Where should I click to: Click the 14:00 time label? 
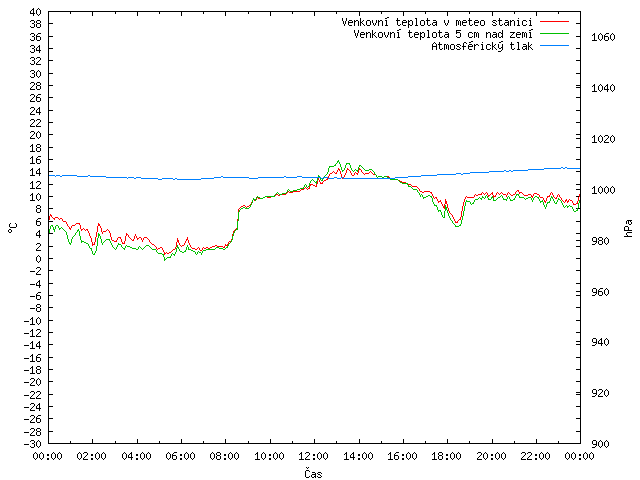[x=358, y=456]
